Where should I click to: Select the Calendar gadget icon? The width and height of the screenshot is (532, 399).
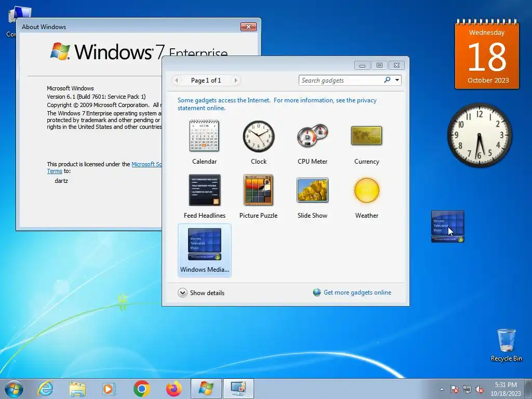click(x=204, y=136)
